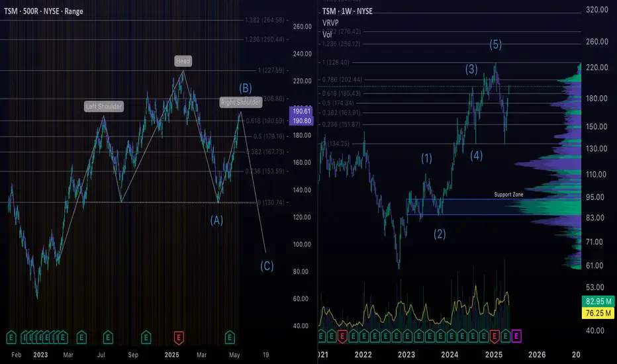Click the 1 (227.59) Fibonacci level label

271,70
